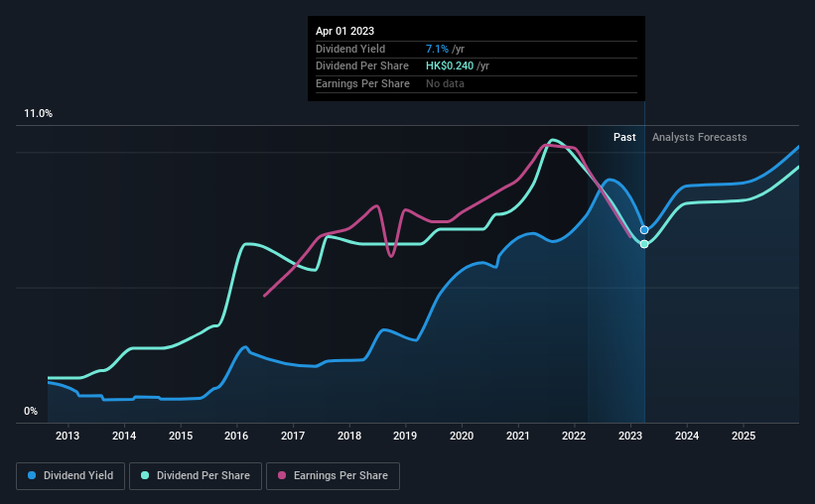Click the 7.1% dividend yield value
815x504 pixels.
(437, 49)
